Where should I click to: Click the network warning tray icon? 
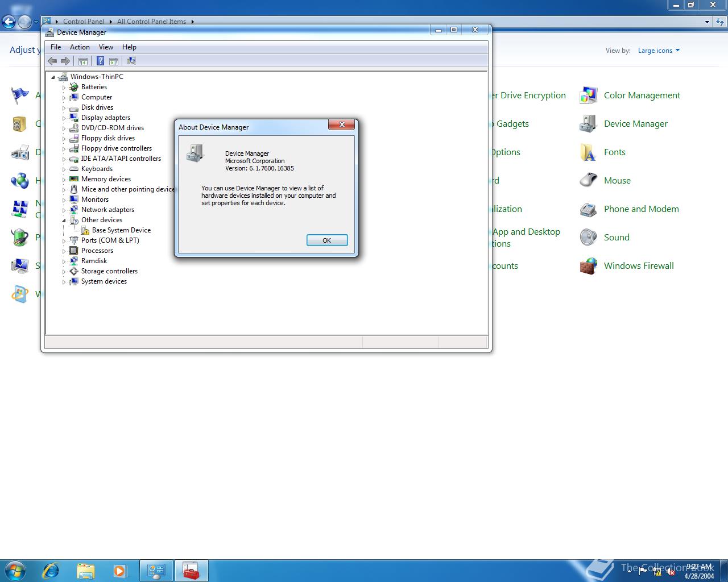tap(657, 572)
